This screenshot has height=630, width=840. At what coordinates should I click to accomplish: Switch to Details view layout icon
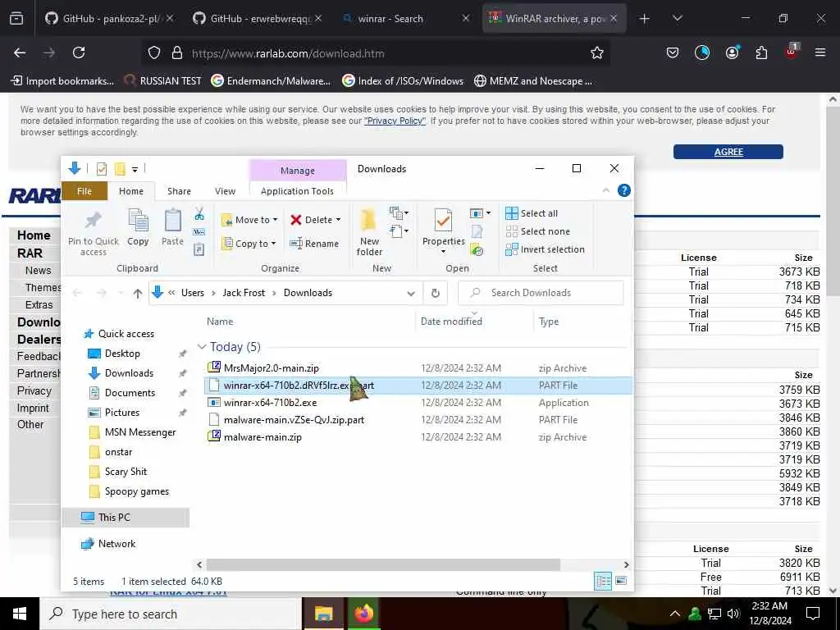[x=603, y=581]
